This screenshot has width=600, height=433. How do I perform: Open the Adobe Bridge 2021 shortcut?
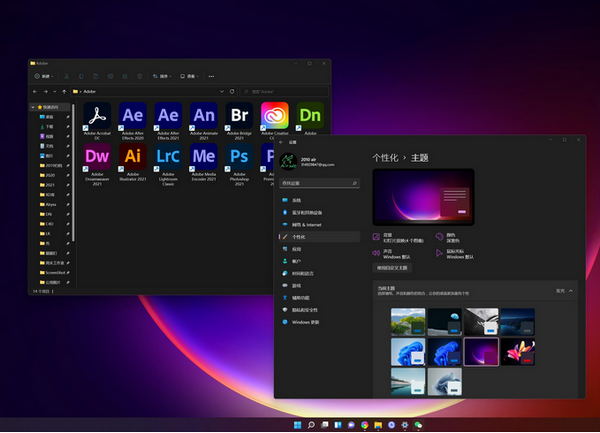coord(239,118)
